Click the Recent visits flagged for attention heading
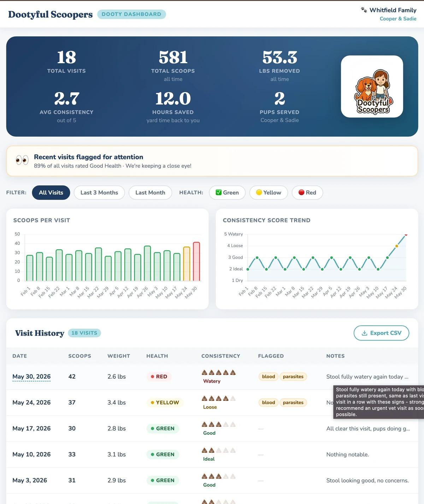424x504 pixels. [88, 157]
